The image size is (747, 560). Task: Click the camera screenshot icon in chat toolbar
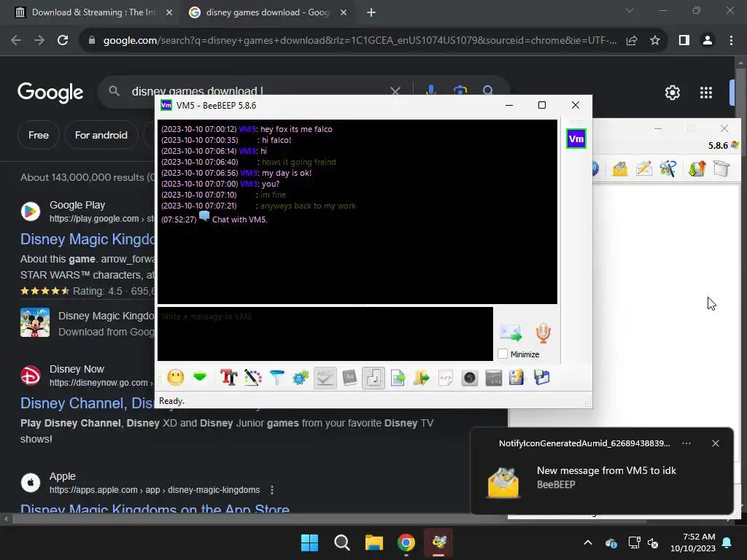(x=469, y=378)
